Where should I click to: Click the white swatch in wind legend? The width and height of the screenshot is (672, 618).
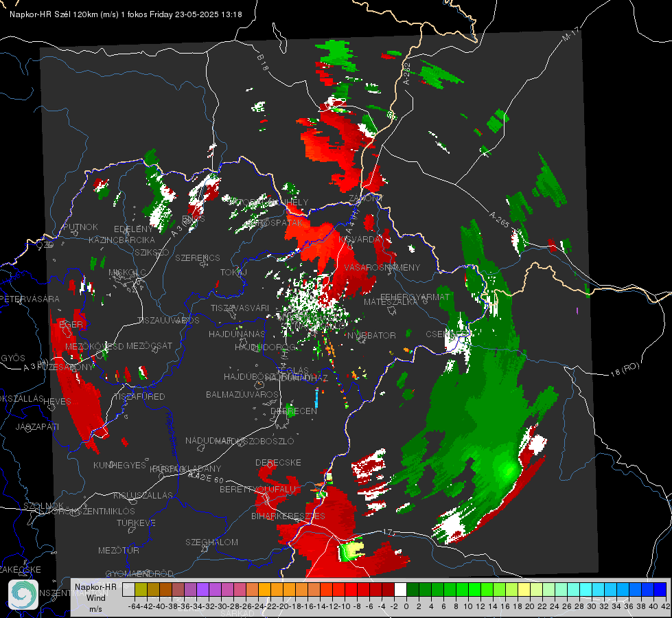point(400,590)
